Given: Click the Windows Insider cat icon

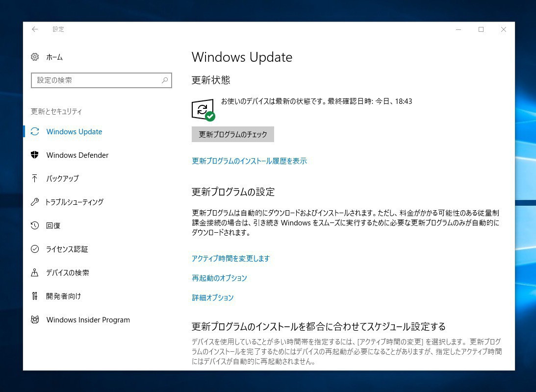Looking at the screenshot, I should pyautogui.click(x=35, y=319).
